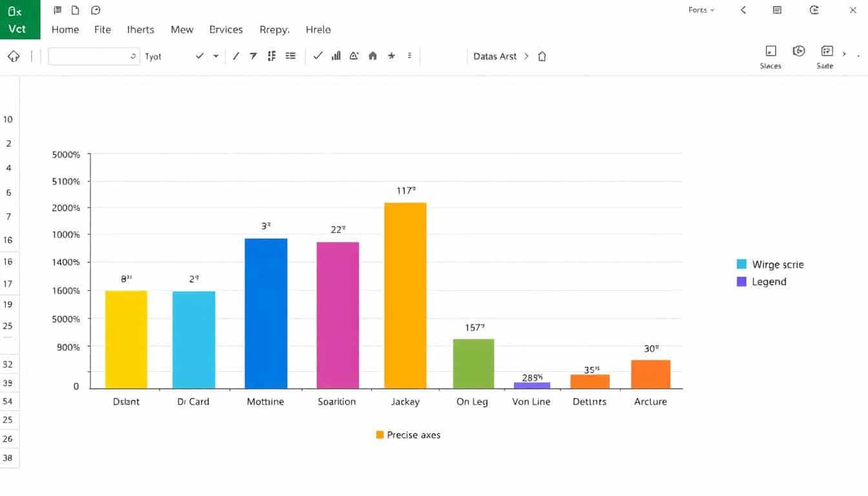Select the Home icon in the toolbar
Image resolution: width=868 pixels, height=496 pixels.
(373, 56)
